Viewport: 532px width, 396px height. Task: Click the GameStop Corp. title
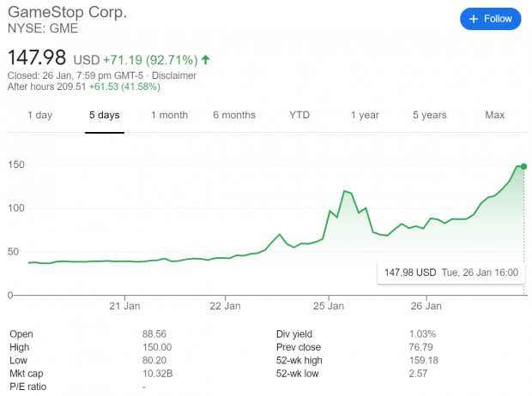tap(67, 12)
